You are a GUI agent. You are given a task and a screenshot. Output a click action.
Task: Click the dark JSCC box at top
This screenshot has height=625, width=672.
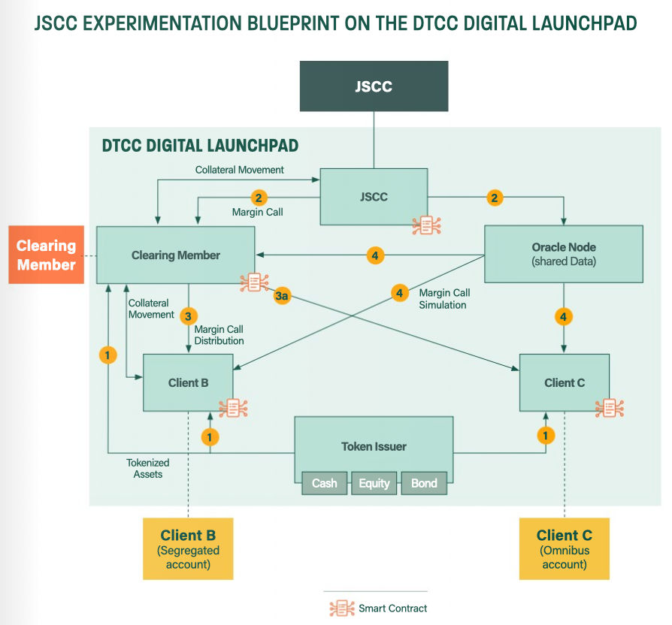[374, 86]
